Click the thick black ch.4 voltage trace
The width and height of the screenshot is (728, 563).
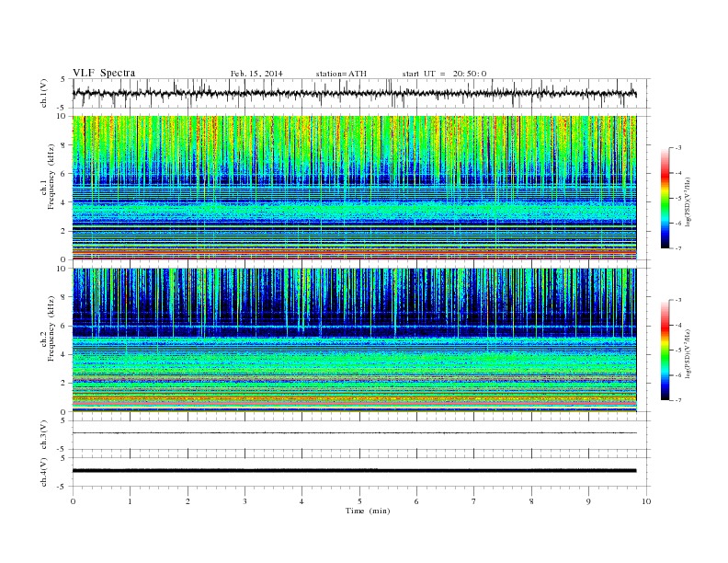coord(354,471)
